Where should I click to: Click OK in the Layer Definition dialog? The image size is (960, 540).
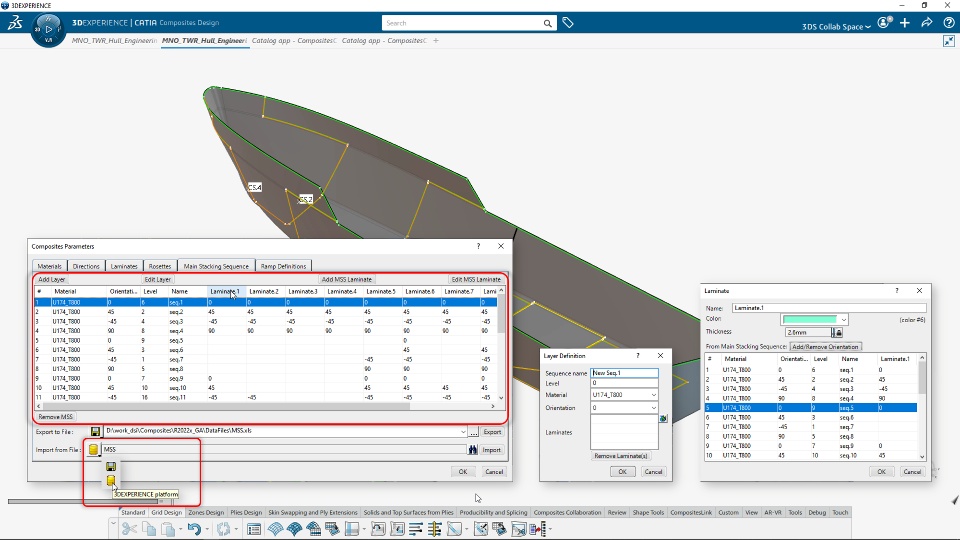click(622, 471)
